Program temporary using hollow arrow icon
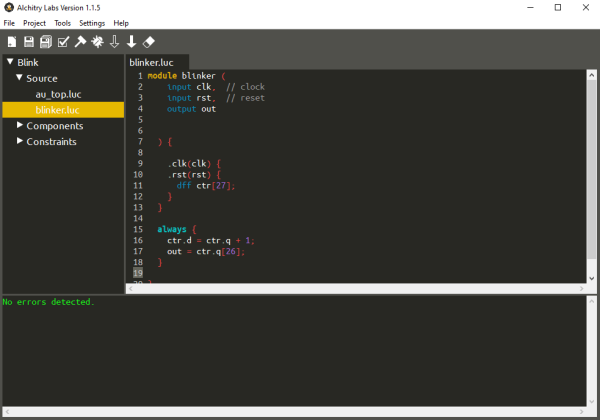600x420 pixels. click(114, 42)
